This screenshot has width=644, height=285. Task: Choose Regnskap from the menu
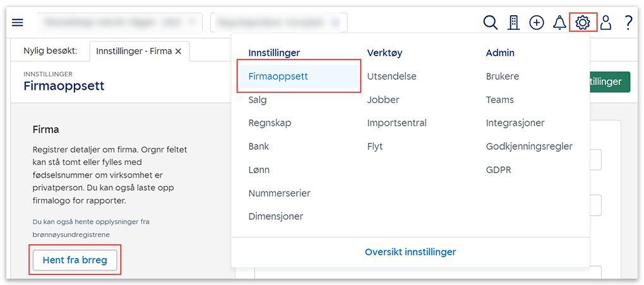pos(270,123)
